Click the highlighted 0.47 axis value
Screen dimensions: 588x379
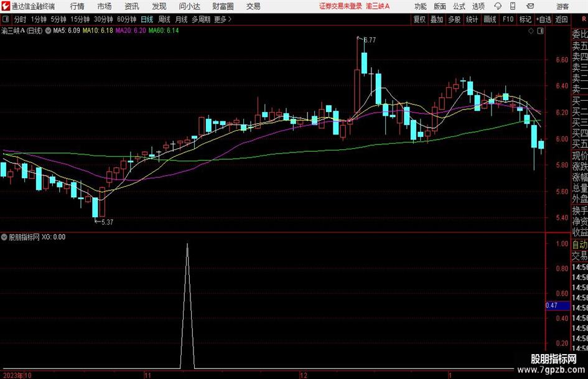pyautogui.click(x=558, y=306)
